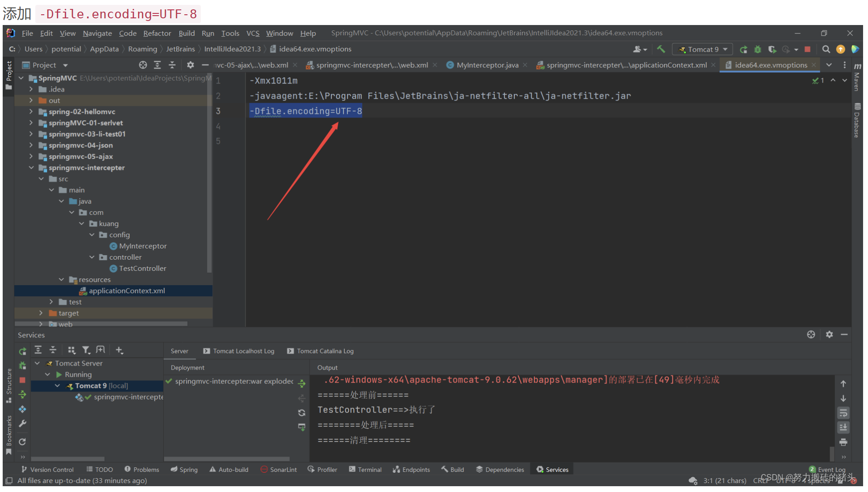
Task: Open the Project view mode dropdown
Action: tap(65, 65)
